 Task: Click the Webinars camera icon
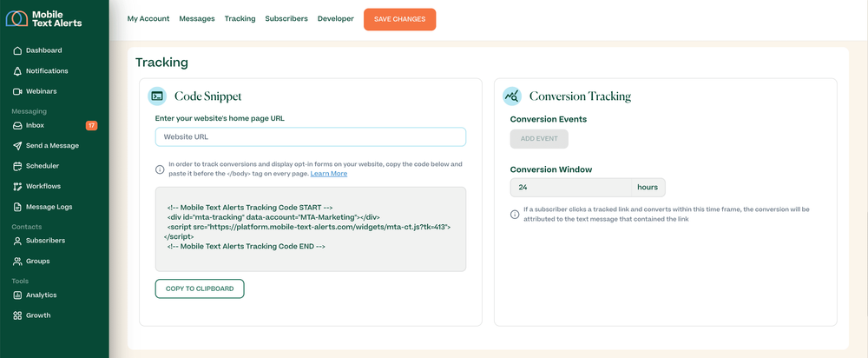tap(17, 91)
